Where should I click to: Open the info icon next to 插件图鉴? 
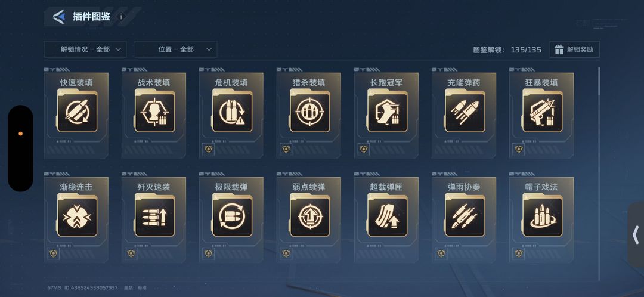120,17
